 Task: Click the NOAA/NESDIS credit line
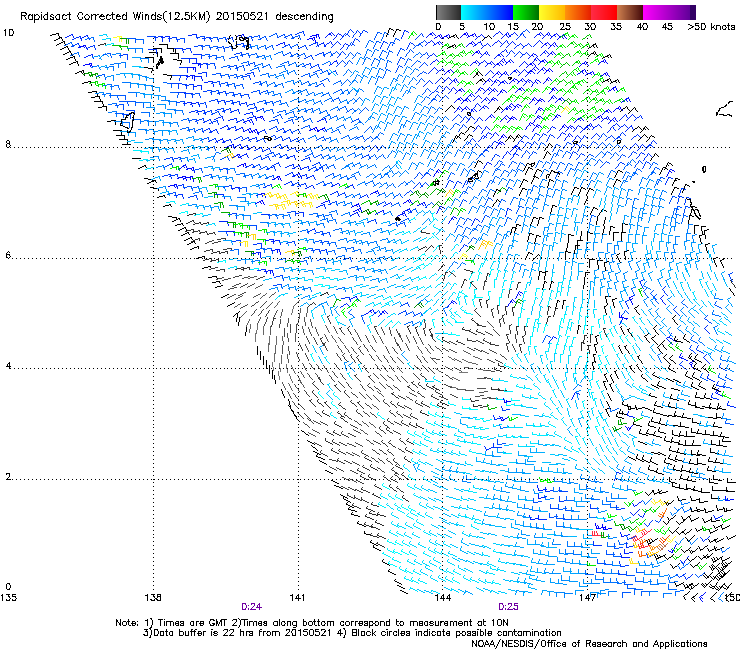coord(589,644)
